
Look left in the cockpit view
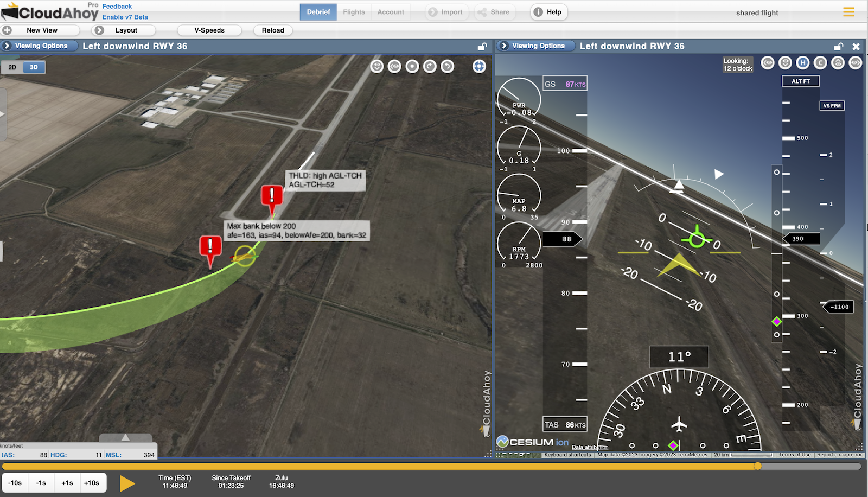pos(768,63)
